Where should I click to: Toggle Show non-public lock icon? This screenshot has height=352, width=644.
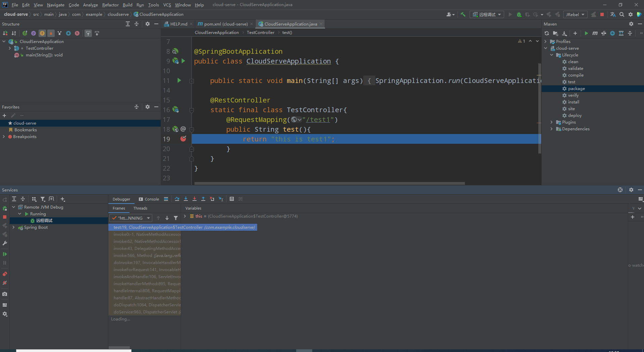51,33
